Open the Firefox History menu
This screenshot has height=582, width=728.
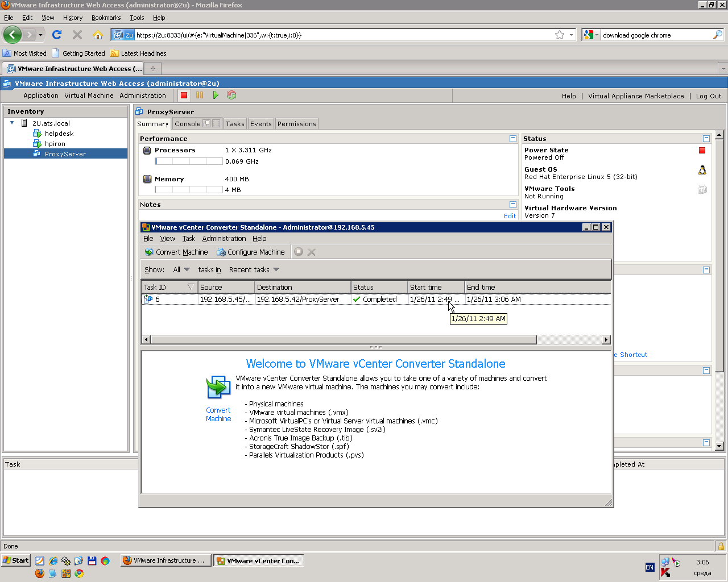(73, 18)
